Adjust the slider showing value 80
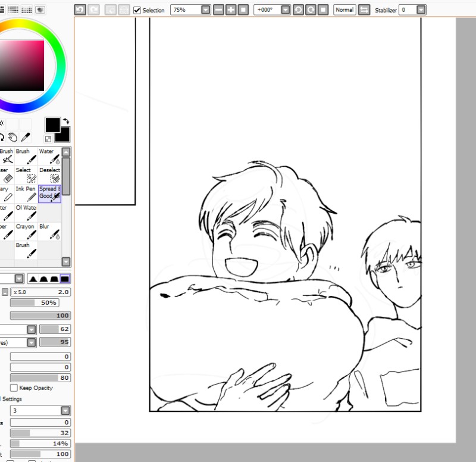Screen dimensions: 476x462 [x=40, y=377]
